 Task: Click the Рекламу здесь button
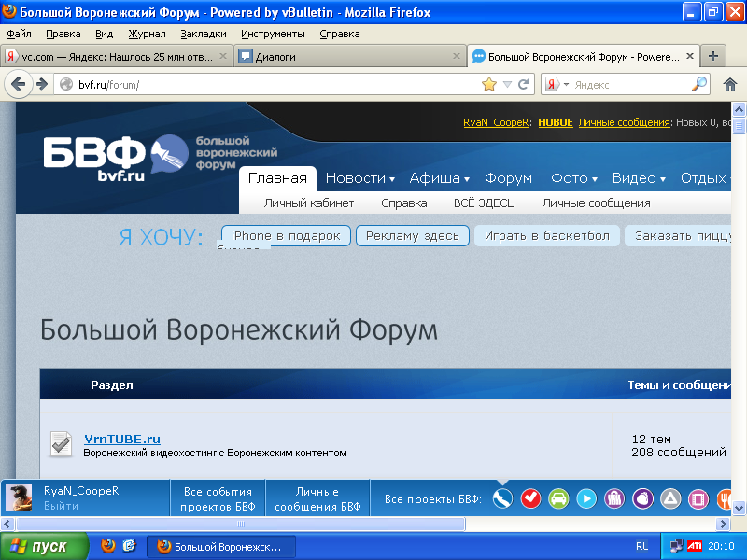pyautogui.click(x=413, y=236)
